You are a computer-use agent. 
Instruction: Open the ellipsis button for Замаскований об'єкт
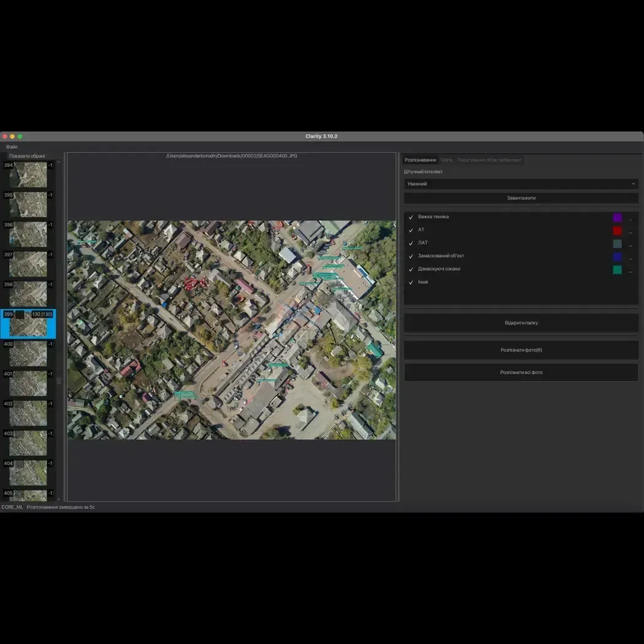point(631,258)
